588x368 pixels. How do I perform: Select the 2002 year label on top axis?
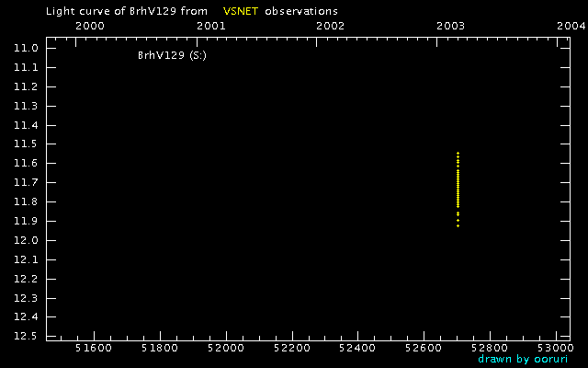tap(331, 27)
